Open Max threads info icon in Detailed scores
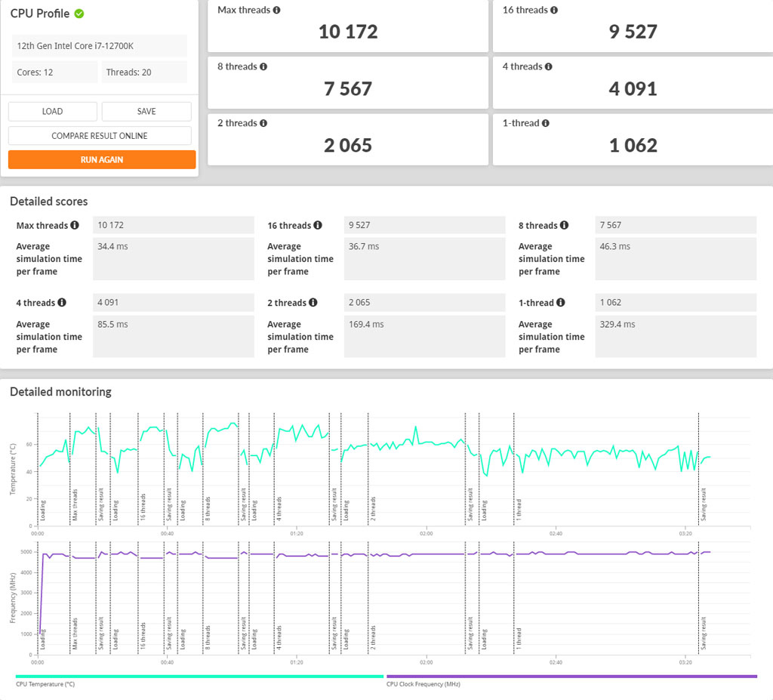This screenshot has width=773, height=700. [75, 225]
